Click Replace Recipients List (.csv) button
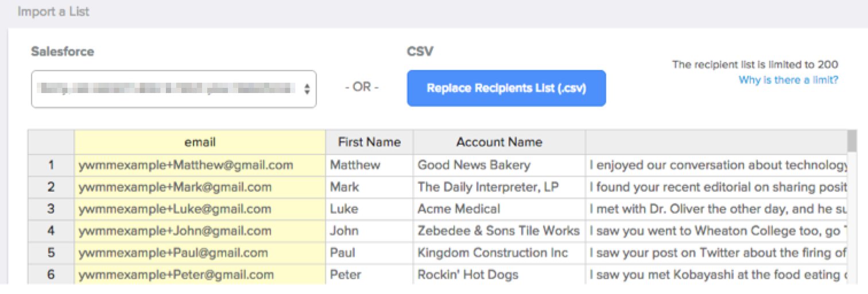This screenshot has height=294, width=868. (506, 88)
